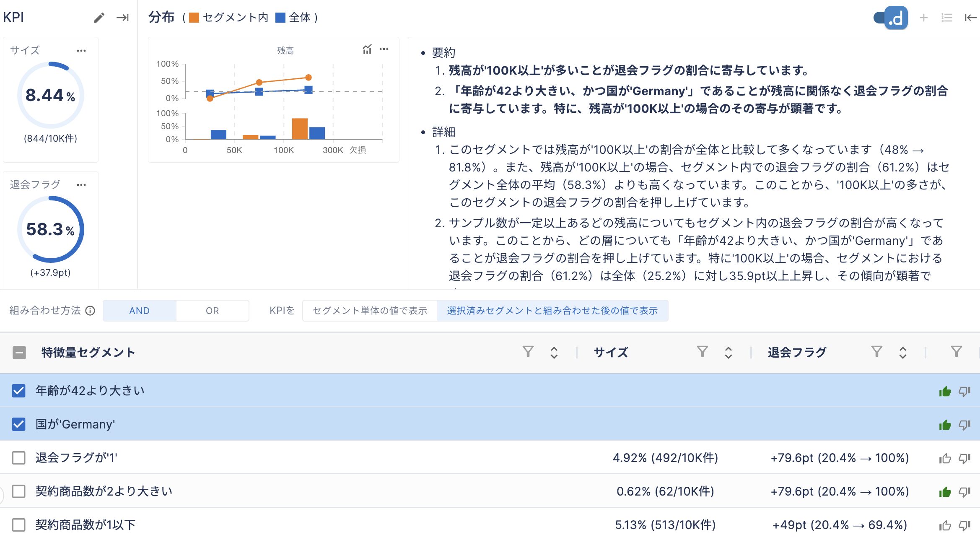Click the orange セグメント内 legend swatch

[194, 18]
